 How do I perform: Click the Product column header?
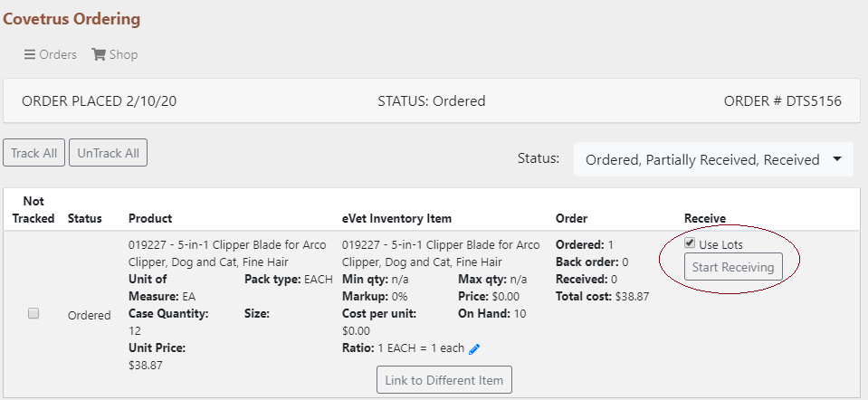point(150,218)
